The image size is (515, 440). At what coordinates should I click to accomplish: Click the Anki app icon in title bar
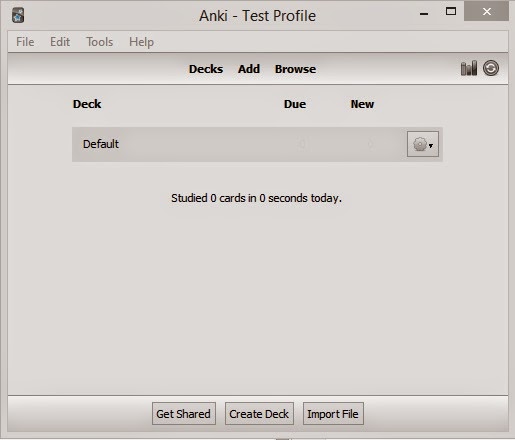(x=18, y=15)
